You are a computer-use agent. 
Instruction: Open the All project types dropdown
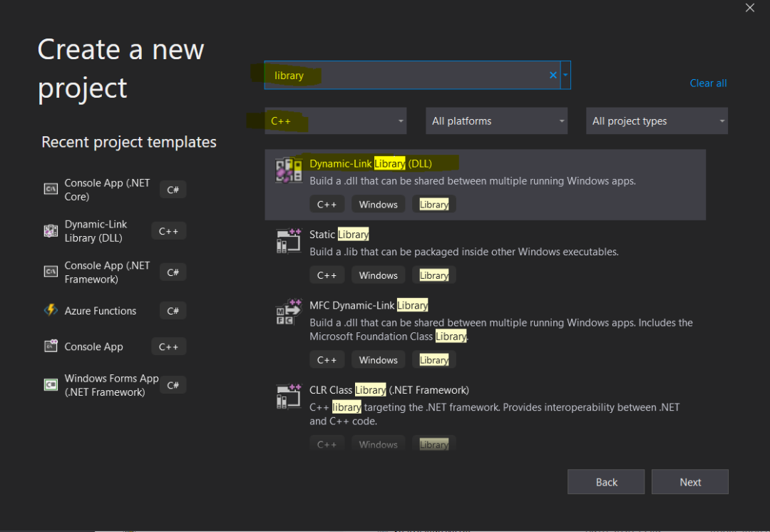pos(657,121)
